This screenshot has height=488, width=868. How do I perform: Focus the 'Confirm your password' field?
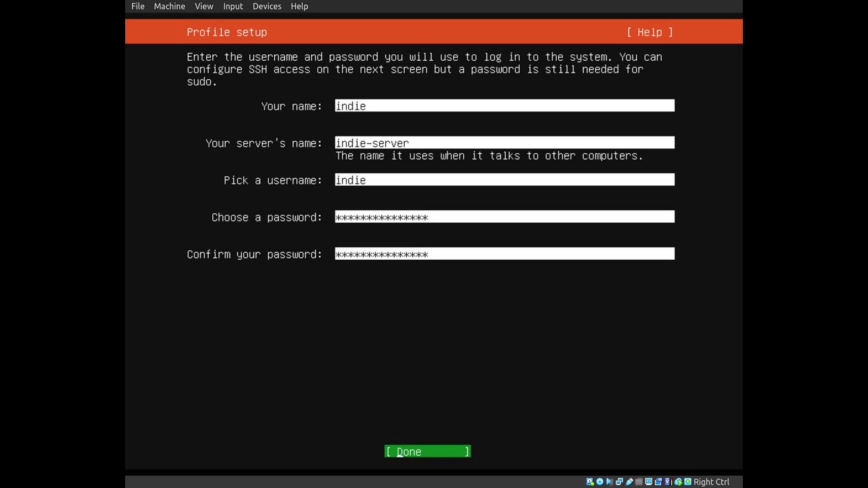(504, 254)
